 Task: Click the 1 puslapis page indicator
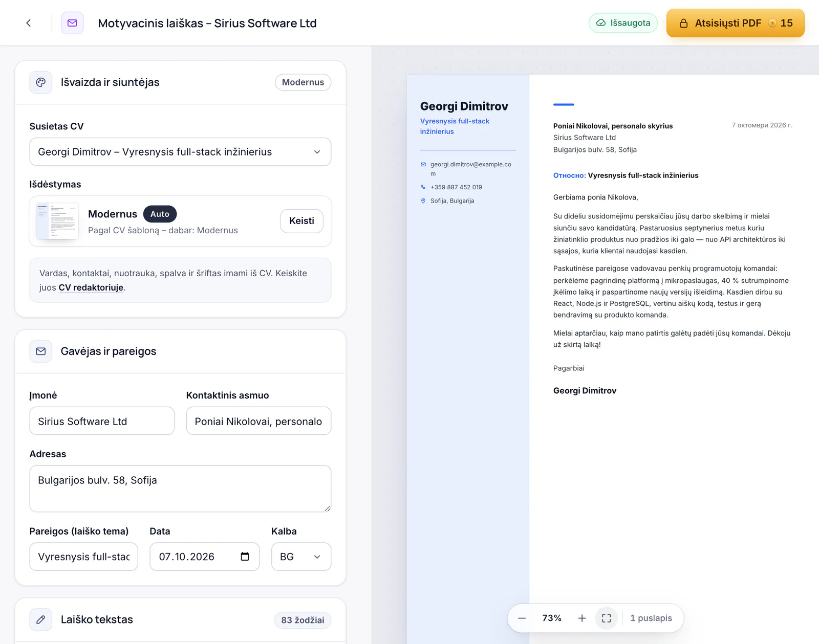(x=651, y=618)
